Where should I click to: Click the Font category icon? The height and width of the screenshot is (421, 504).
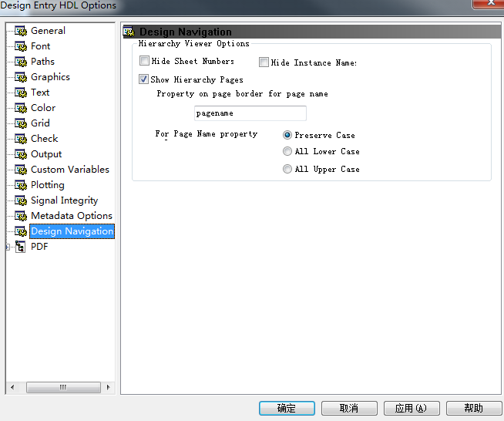21,46
